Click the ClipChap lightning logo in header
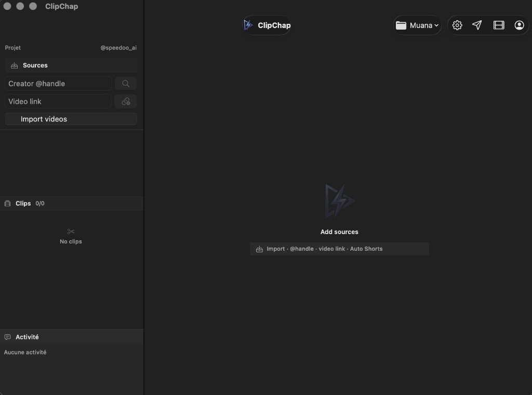This screenshot has height=395, width=532. (x=248, y=25)
